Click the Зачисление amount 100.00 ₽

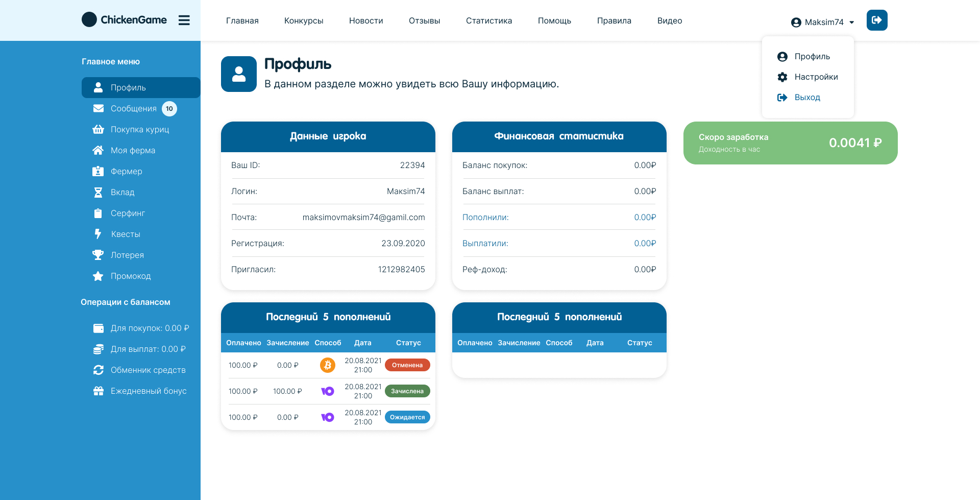[287, 391]
